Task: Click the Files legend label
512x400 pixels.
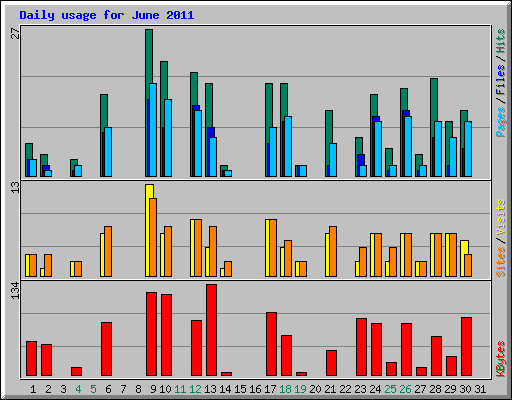Action: pyautogui.click(x=501, y=80)
